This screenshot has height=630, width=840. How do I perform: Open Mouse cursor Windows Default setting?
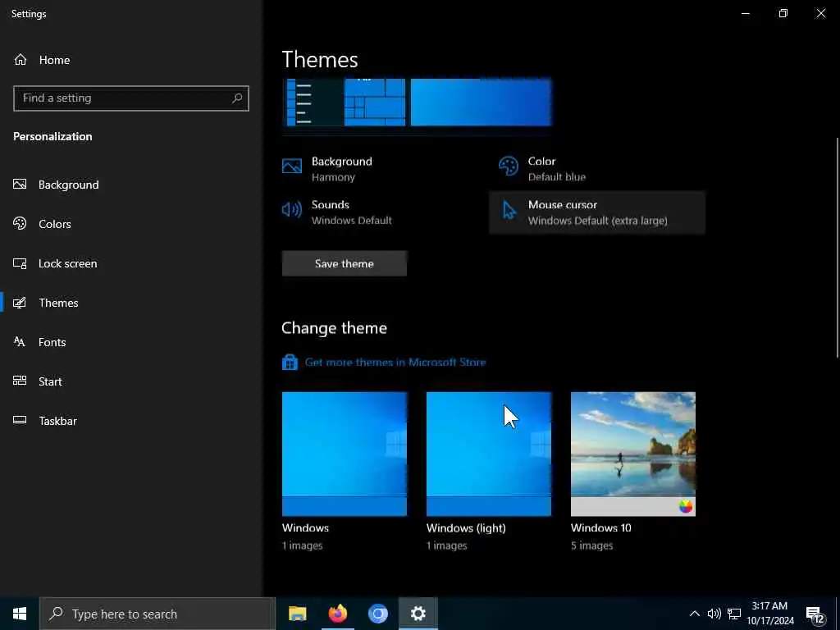(x=597, y=212)
